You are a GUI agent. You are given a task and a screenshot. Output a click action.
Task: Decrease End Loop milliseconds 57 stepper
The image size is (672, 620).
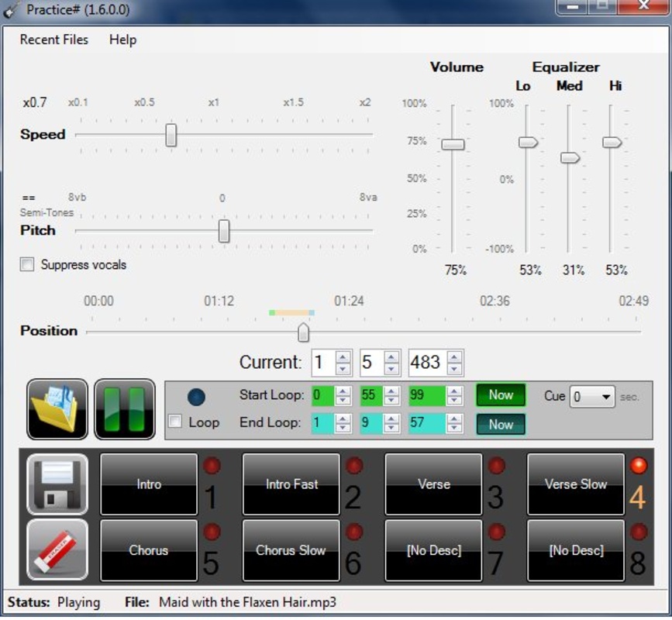[x=454, y=428]
